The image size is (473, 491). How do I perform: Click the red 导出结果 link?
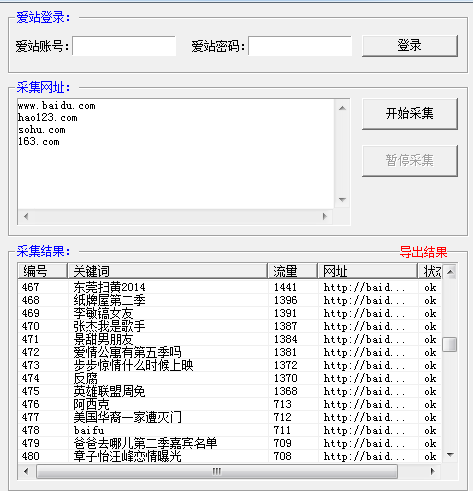[423, 252]
